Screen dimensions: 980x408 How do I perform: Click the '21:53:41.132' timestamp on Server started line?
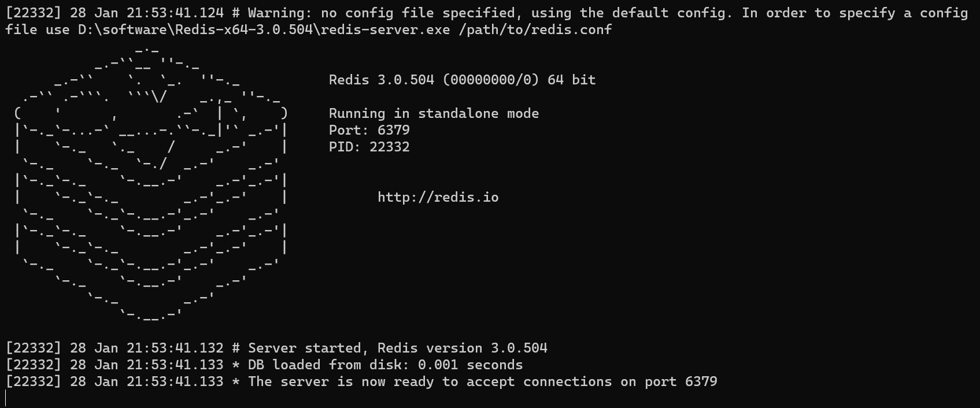[175, 348]
